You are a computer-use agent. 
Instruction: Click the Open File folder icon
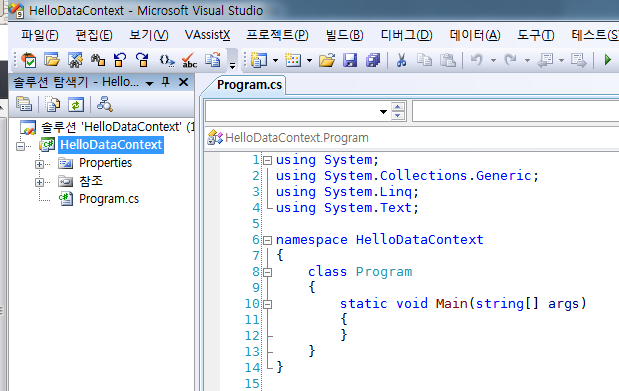click(x=327, y=60)
